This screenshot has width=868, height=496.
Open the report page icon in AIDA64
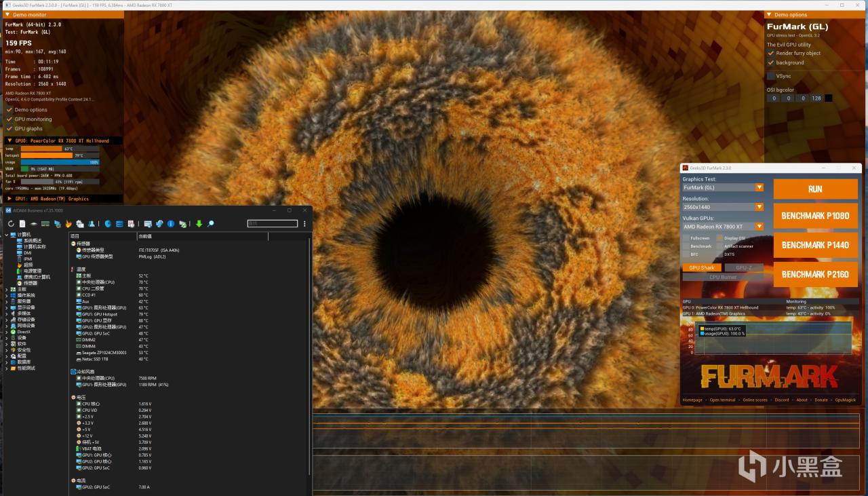pyautogui.click(x=22, y=224)
